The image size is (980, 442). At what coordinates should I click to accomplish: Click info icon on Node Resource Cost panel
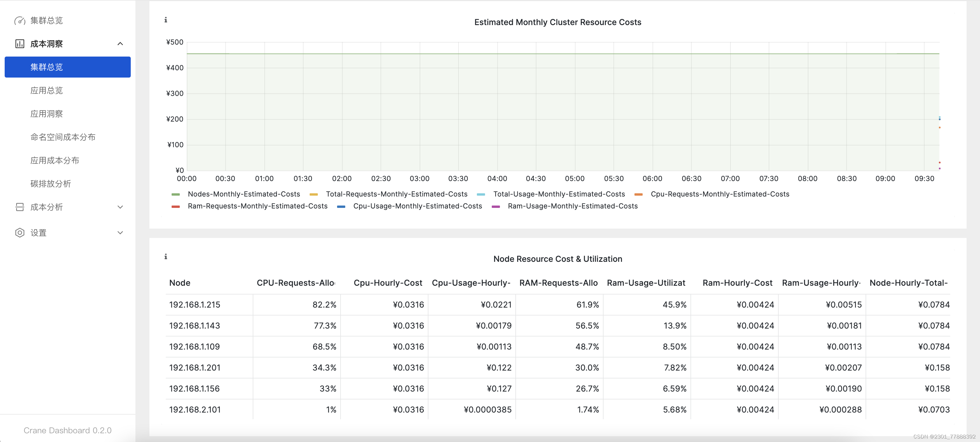[165, 257]
